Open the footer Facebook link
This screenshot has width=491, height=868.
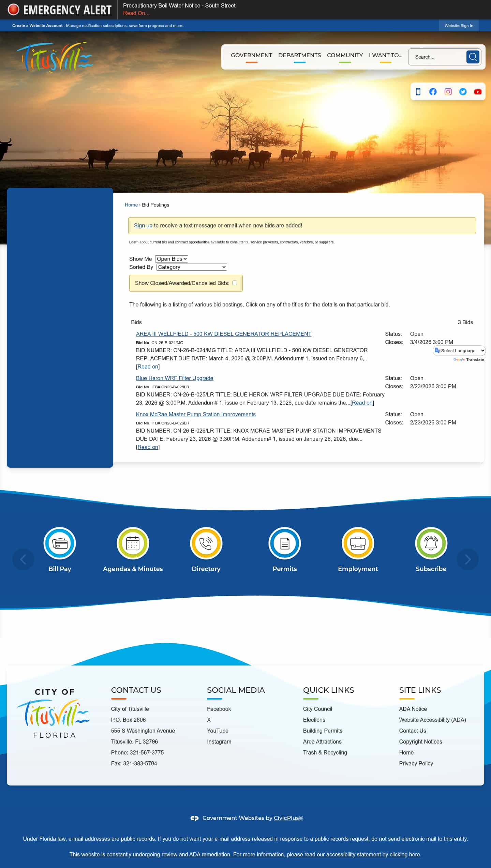(x=219, y=709)
